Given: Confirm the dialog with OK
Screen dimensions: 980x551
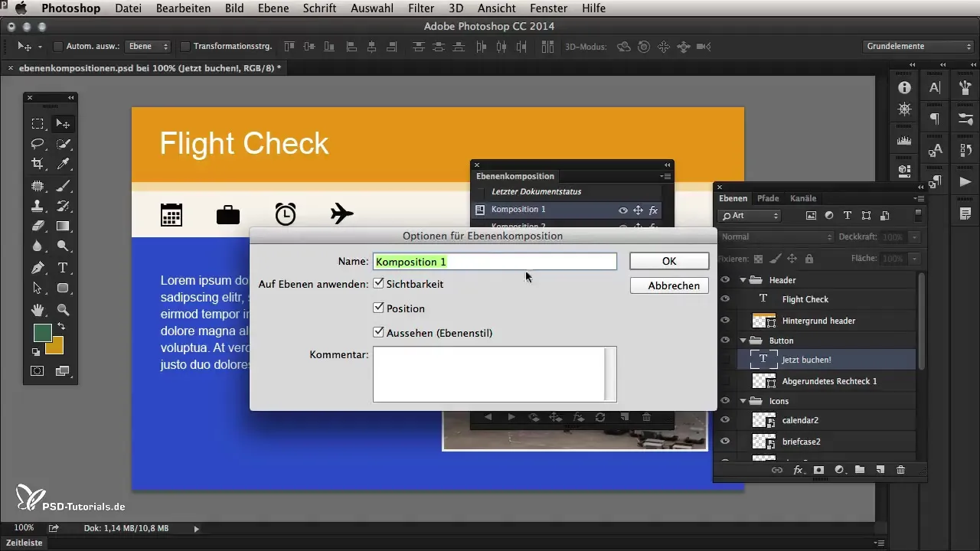Looking at the screenshot, I should pos(669,261).
